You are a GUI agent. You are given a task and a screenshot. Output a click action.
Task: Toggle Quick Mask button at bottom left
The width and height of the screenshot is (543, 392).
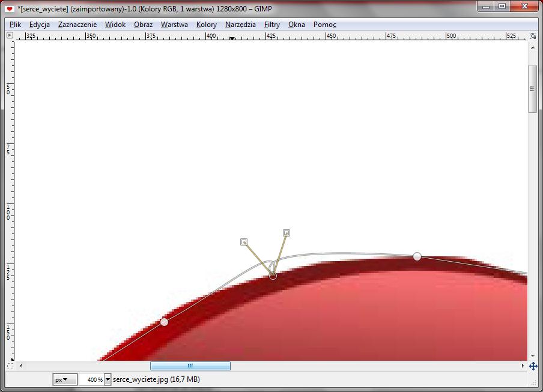pyautogui.click(x=10, y=366)
